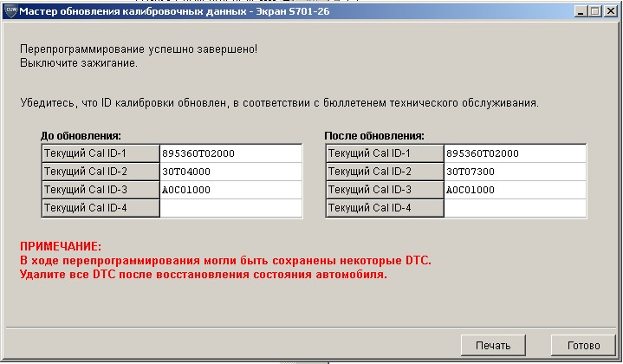Click the red ПРИМЕЧАНИЕ heading
623x364 pixels.
[x=61, y=246]
